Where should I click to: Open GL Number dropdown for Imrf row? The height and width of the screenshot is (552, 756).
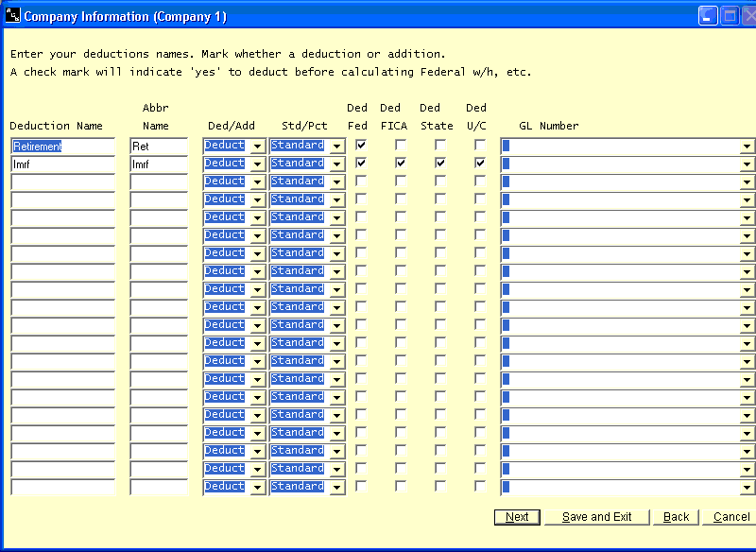coord(747,164)
